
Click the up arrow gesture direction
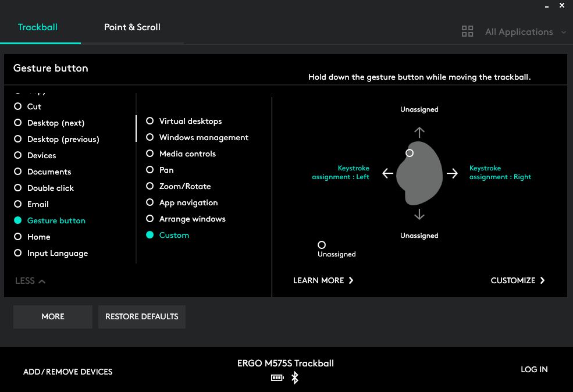tap(419, 132)
